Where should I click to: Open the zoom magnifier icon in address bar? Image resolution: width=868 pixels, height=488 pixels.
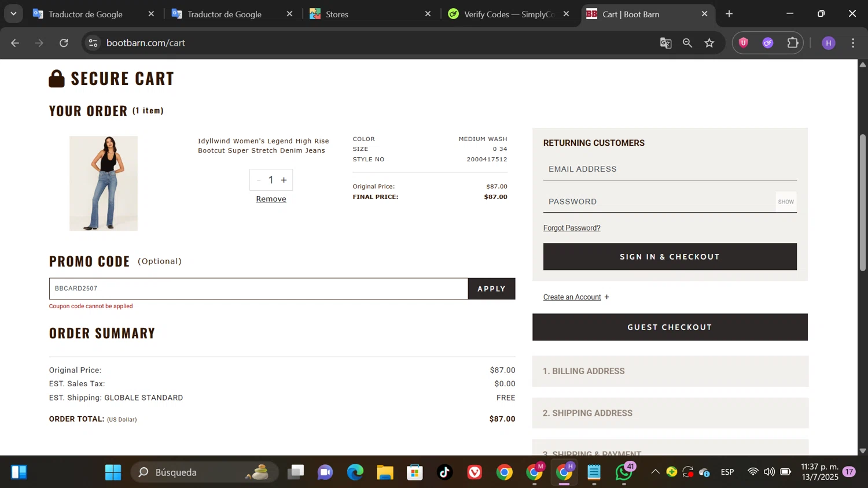[x=687, y=43]
